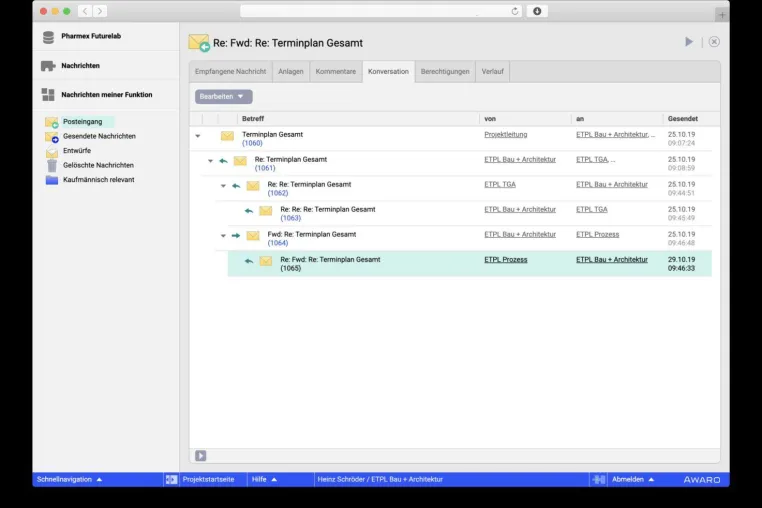The width and height of the screenshot is (762, 508).
Task: Click the blue folder icon Kaufmännisch relevant
Action: coord(52,180)
